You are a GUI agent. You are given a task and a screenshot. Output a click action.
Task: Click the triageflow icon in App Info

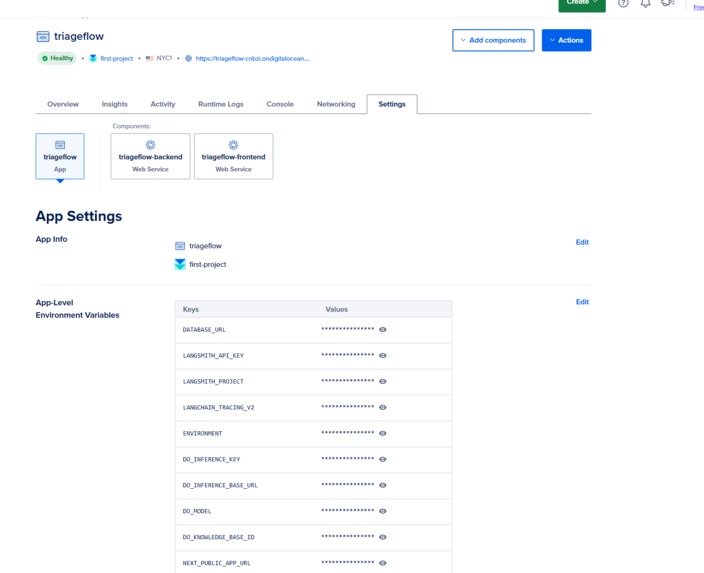[x=180, y=246]
